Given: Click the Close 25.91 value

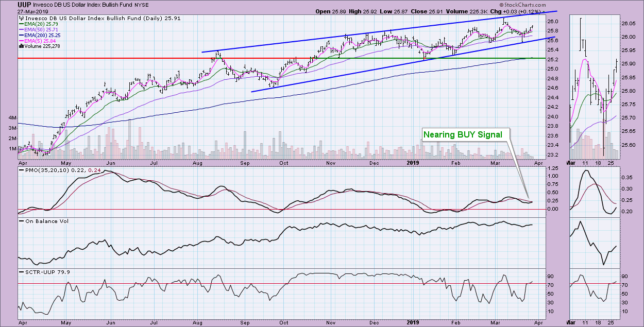Looking at the screenshot, I should (428, 11).
